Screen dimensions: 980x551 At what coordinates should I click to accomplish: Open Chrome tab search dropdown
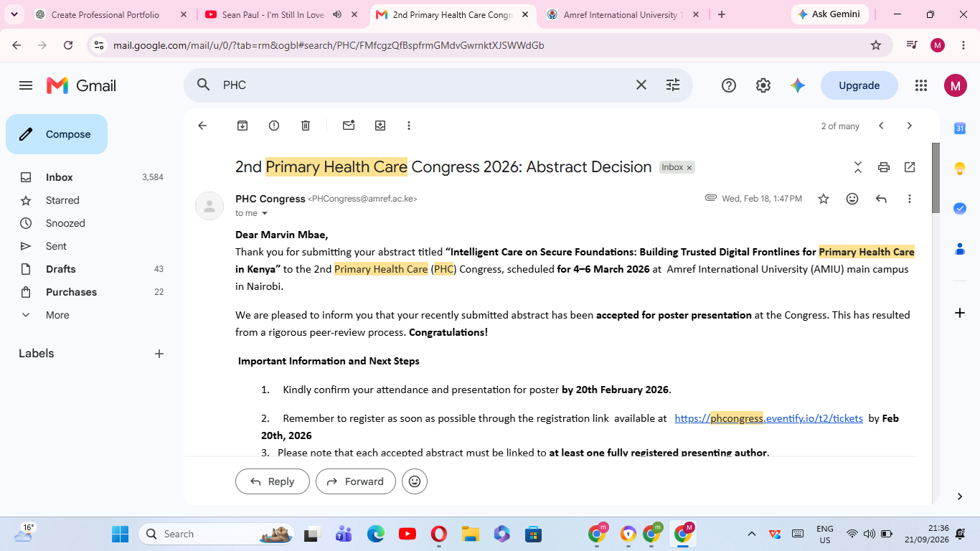click(x=15, y=14)
